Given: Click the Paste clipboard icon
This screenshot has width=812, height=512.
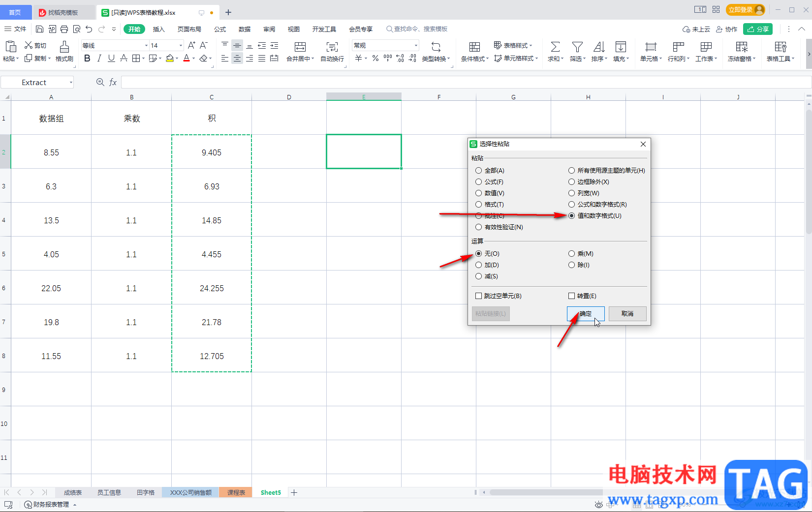Looking at the screenshot, I should 10,47.
